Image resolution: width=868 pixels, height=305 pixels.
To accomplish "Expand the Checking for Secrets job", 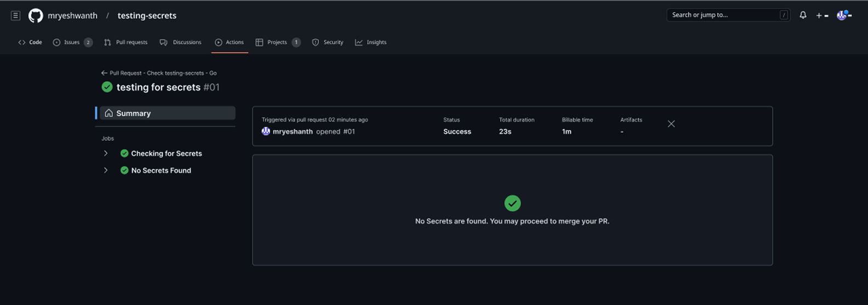I will tap(106, 154).
